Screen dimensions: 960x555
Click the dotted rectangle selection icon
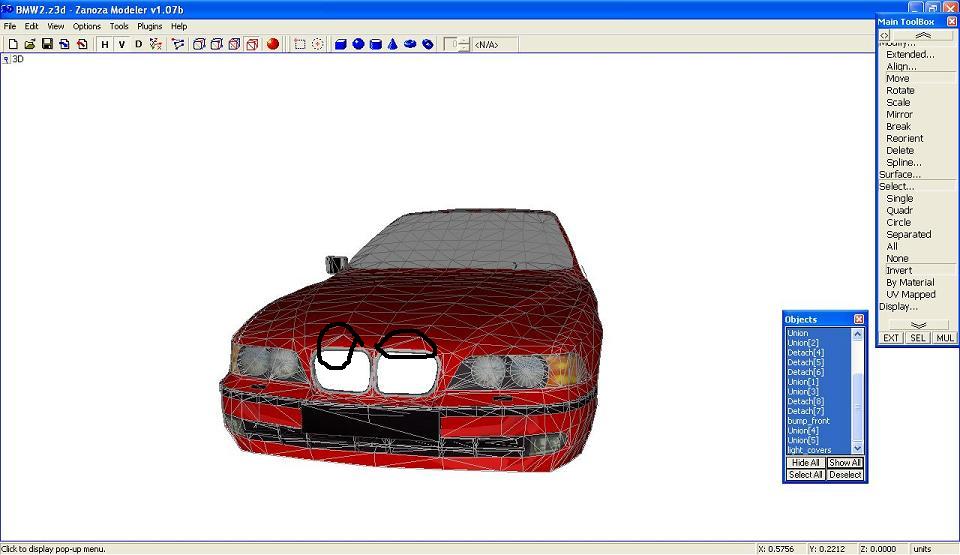(x=299, y=44)
